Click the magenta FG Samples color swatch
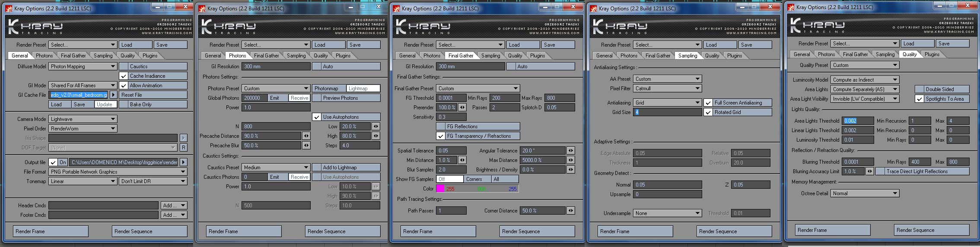The image size is (980, 247). click(x=440, y=189)
